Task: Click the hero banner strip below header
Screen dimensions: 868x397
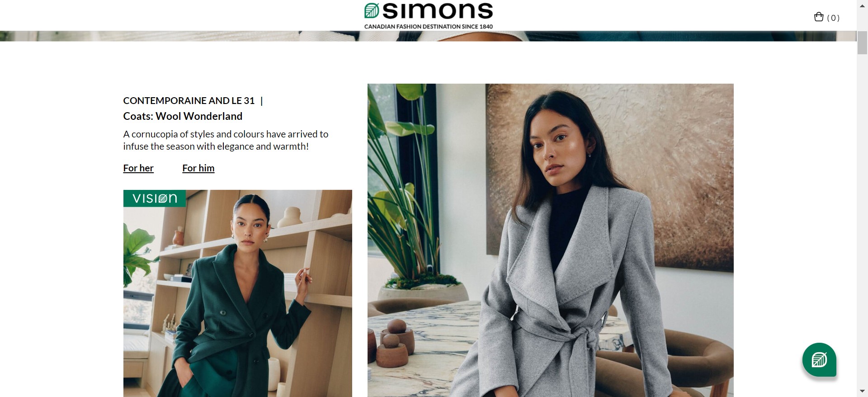Action: point(428,36)
